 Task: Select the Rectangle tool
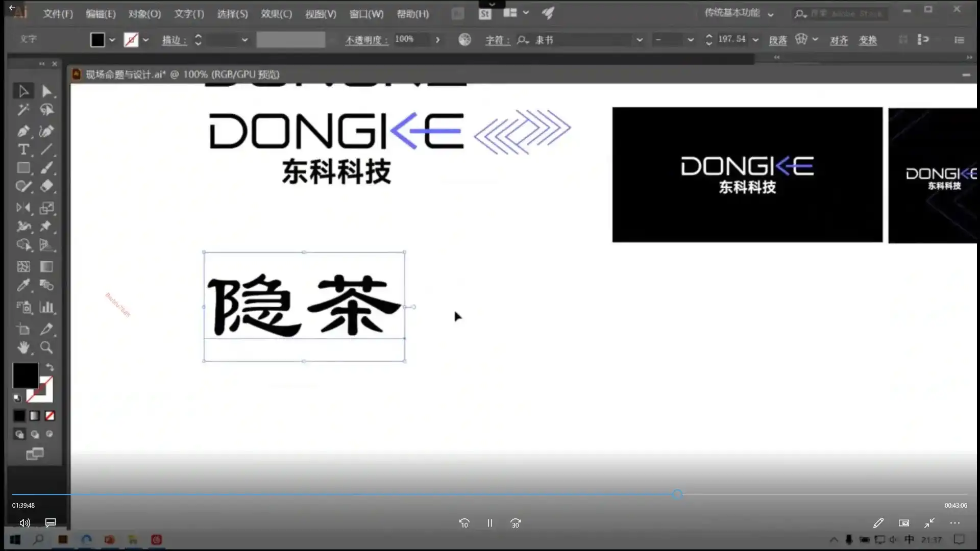(23, 168)
